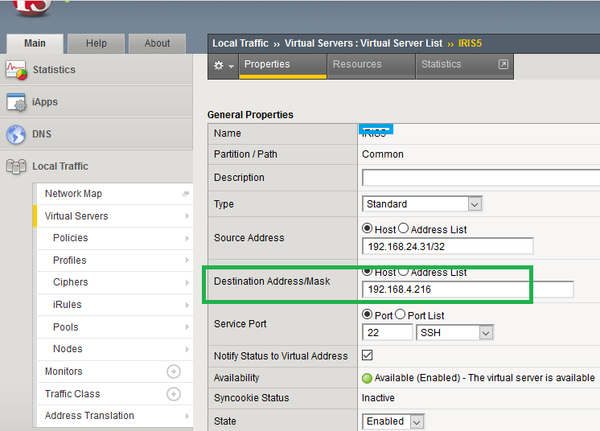This screenshot has width=600, height=431.
Task: Click the DNS globe icon
Action: click(16, 135)
